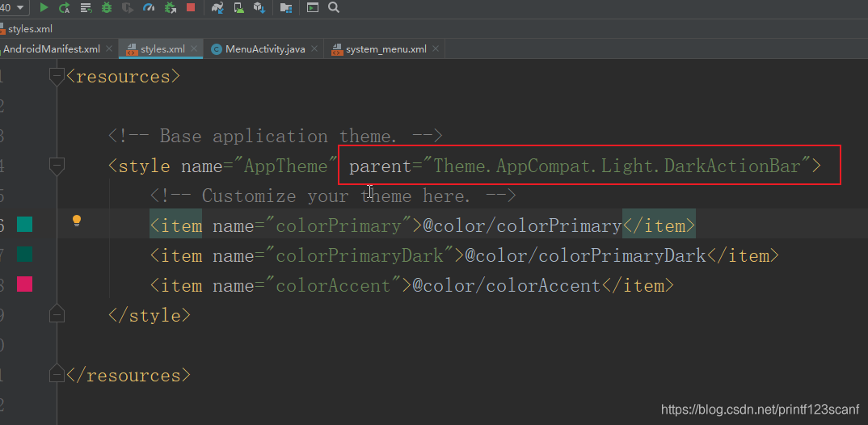Attach debugger to Android process icon
Image resolution: width=868 pixels, height=425 pixels.
(x=171, y=7)
